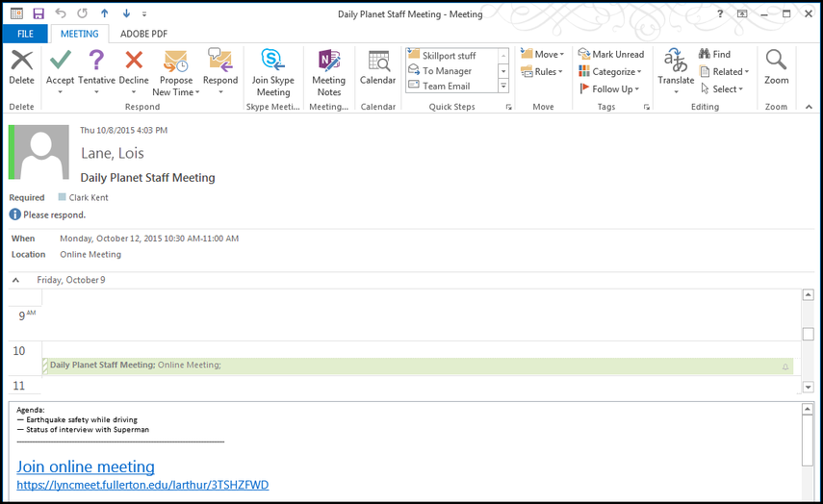Viewport: 823px width, 504px height.
Task: Open the Categorize dropdown
Action: [x=610, y=71]
